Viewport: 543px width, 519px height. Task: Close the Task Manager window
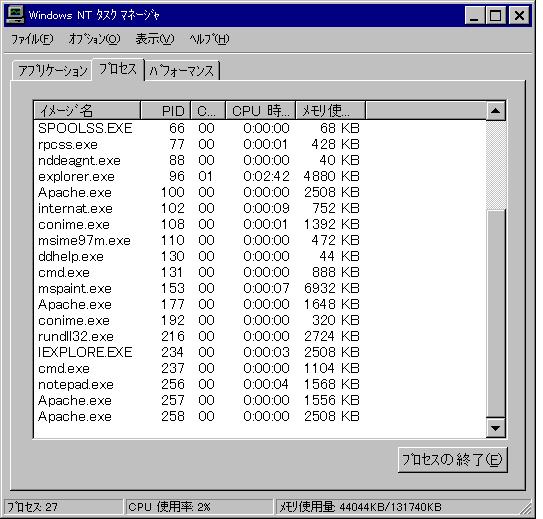click(x=519, y=15)
